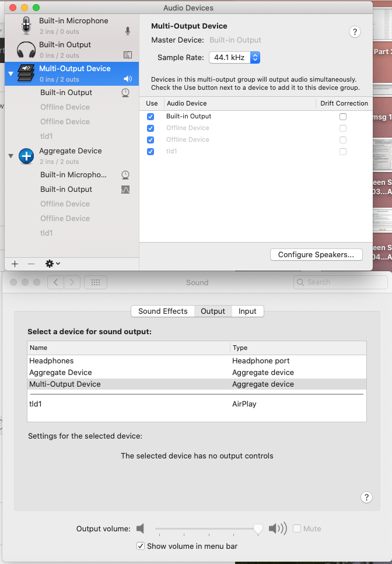Toggle Show volume in menu bar
Viewport: 392px width, 564px height.
[x=141, y=546]
